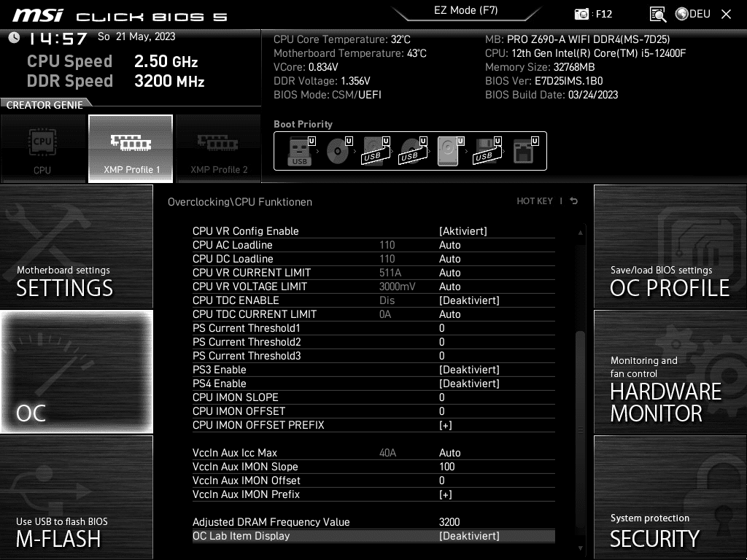Screen dimensions: 747x560
Task: Edit CPU VR CURRENT LIMIT Auto field
Action: click(x=449, y=273)
